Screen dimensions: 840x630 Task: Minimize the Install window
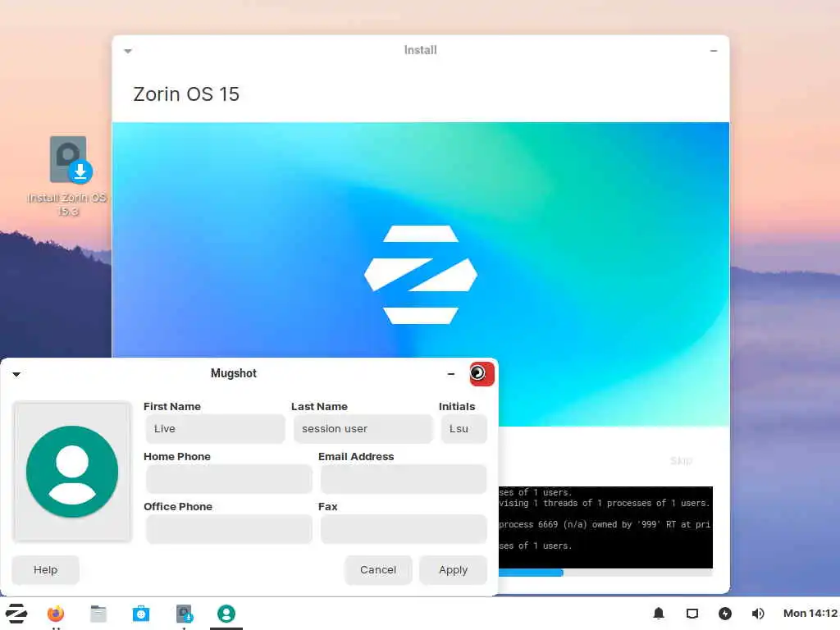[x=714, y=51]
